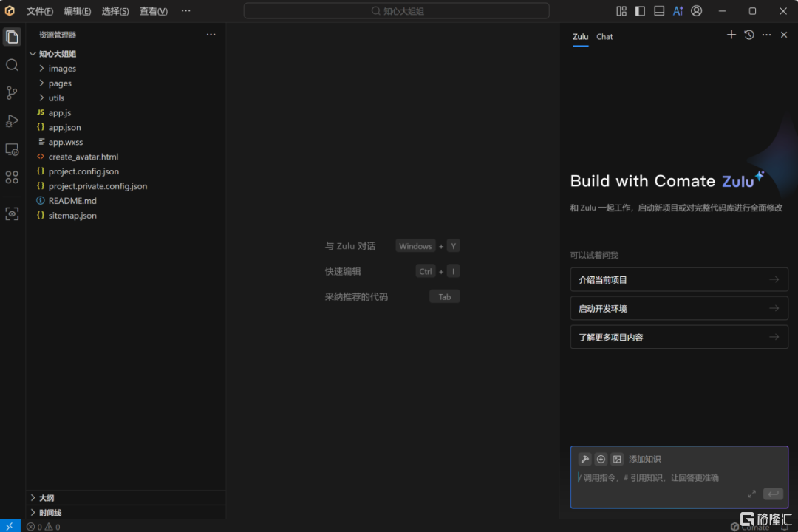This screenshot has height=532, width=798.
Task: Toggle the primary sidebar visibility
Action: tap(640, 11)
